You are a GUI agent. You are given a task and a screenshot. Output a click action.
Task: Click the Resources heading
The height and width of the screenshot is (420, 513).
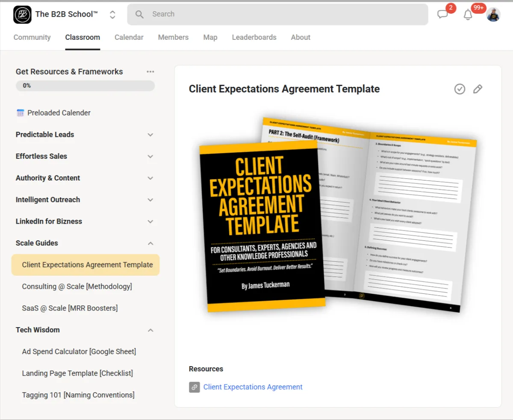click(206, 369)
